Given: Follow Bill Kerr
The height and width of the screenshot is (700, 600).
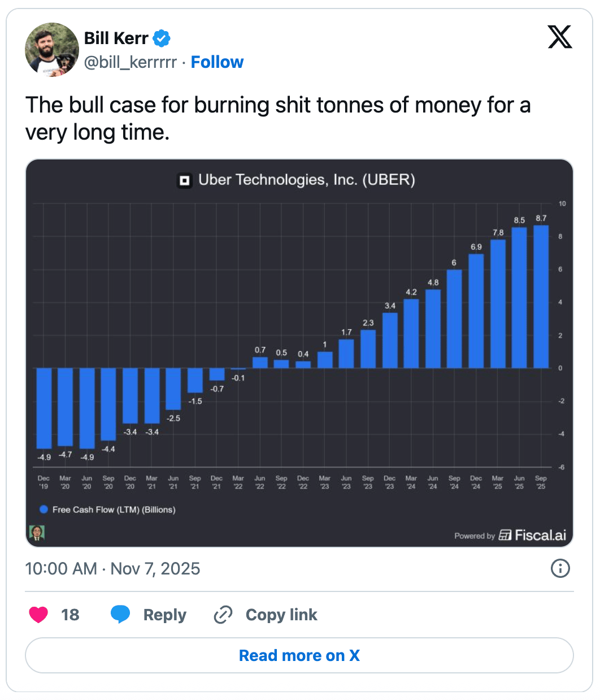Looking at the screenshot, I should coord(217,62).
